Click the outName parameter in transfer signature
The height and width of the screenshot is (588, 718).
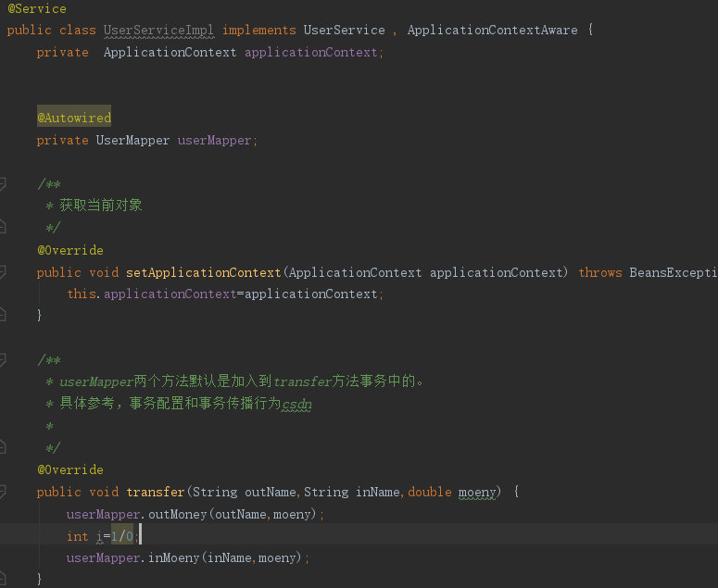click(x=271, y=492)
